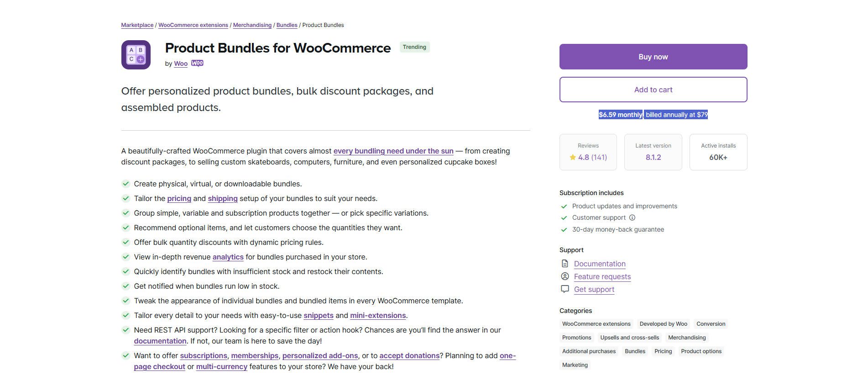868x381 pixels.
Task: Click the Documentation document icon in Support
Action: pos(565,264)
